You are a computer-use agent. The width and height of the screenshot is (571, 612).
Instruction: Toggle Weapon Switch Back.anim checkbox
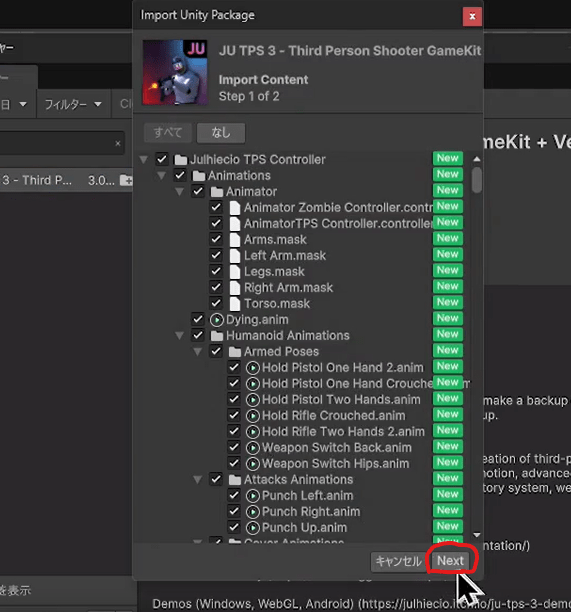(234, 447)
